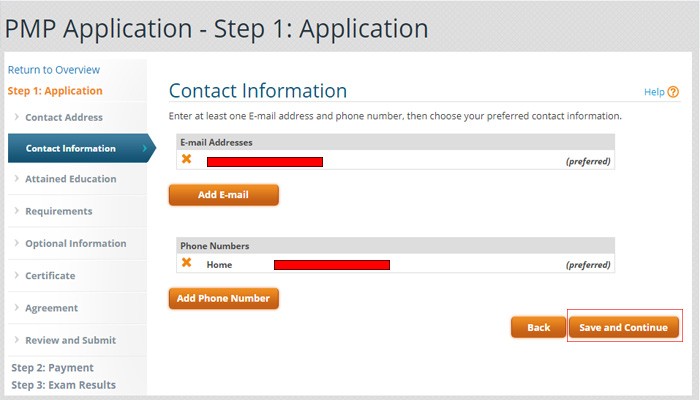Expand the Requirements chevron
Viewport: 700px width, 400px height.
pos(16,212)
